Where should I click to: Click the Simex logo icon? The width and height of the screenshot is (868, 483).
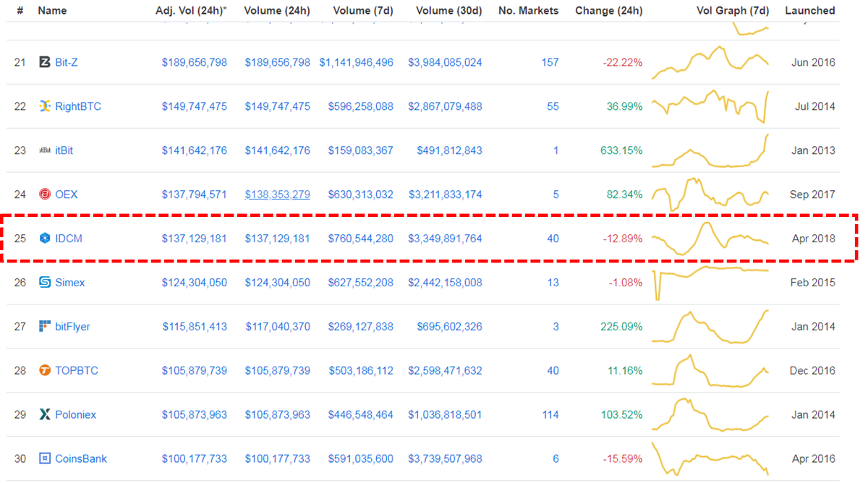45,282
